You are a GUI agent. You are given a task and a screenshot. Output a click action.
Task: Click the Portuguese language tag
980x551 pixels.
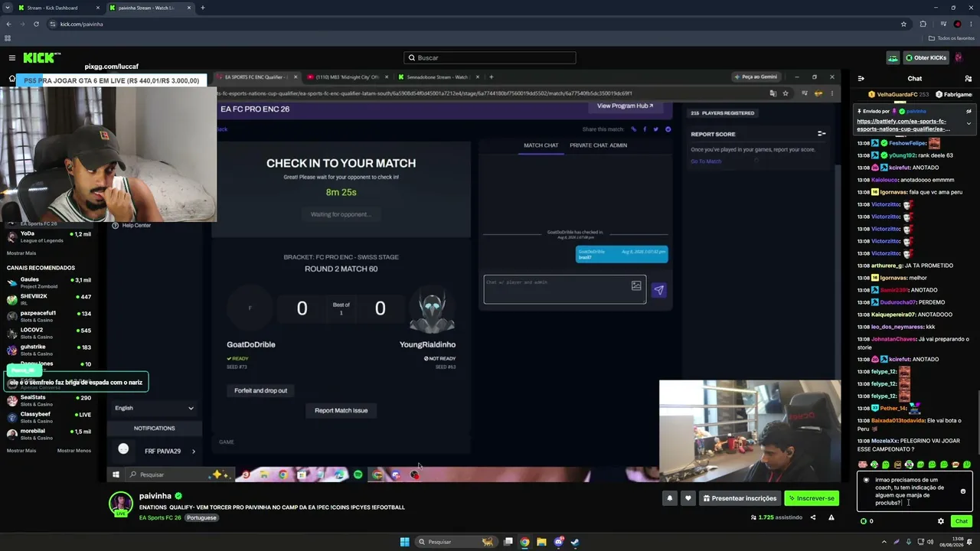tap(201, 517)
